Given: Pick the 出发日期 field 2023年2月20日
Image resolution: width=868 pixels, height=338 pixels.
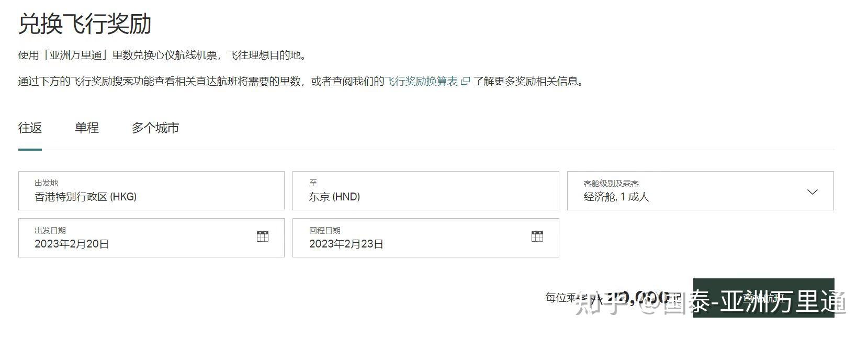Looking at the screenshot, I should click(x=136, y=238).
